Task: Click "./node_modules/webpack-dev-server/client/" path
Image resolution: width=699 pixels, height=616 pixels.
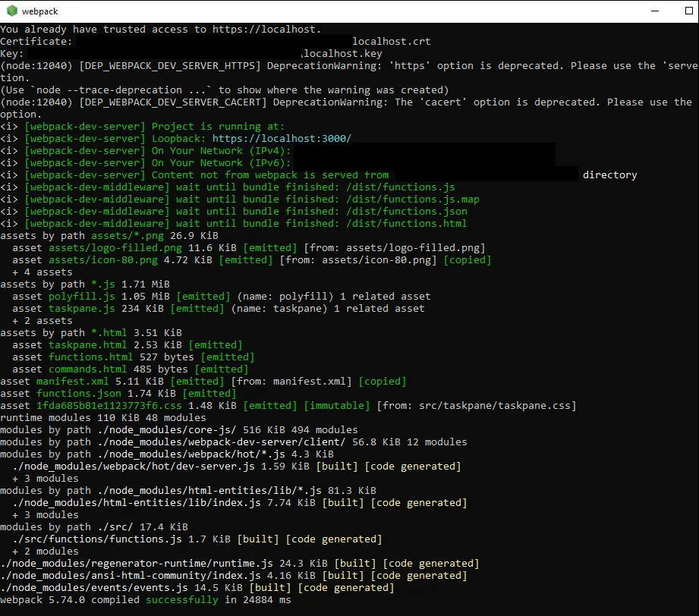Action: [x=221, y=442]
